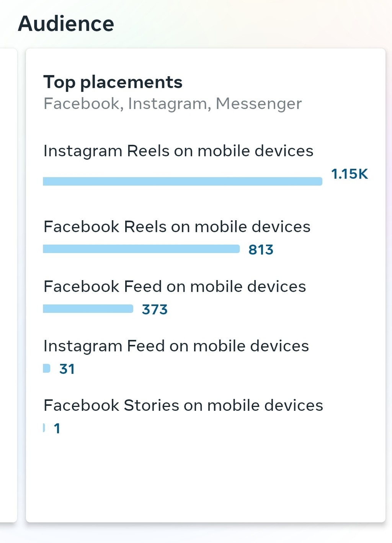Tap the Audience section heading
Viewport: 392px width, 543px height.
click(x=66, y=24)
